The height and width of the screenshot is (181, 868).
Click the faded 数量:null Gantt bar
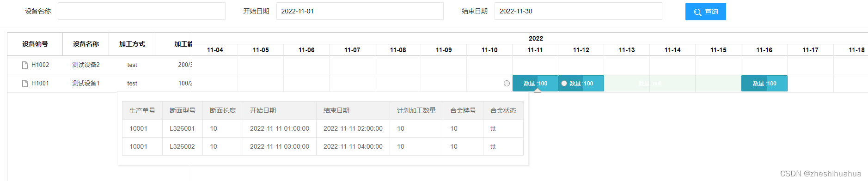[x=650, y=84]
